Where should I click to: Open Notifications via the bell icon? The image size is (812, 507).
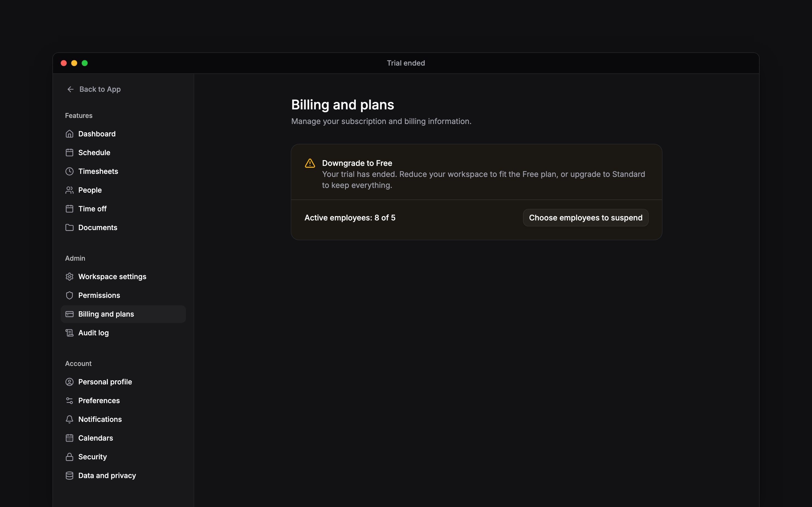click(x=70, y=419)
